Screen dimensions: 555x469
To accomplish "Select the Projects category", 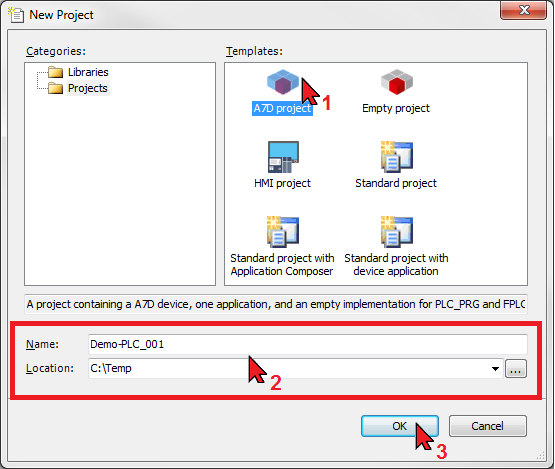I will pos(88,88).
